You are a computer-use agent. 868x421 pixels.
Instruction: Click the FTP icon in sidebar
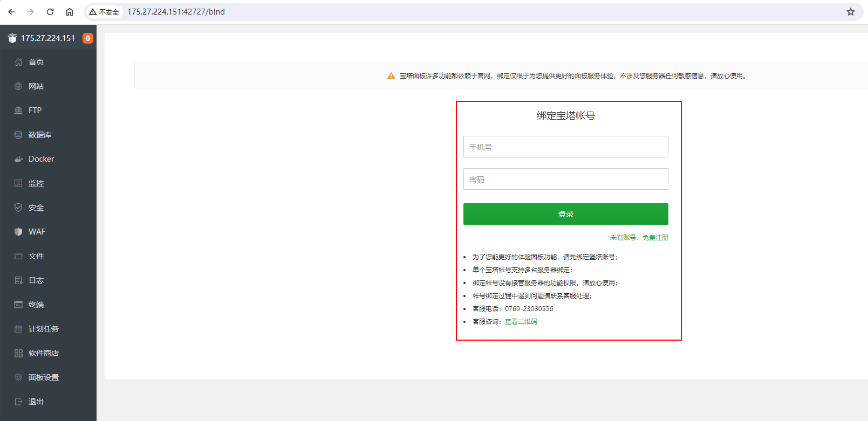[x=18, y=111]
